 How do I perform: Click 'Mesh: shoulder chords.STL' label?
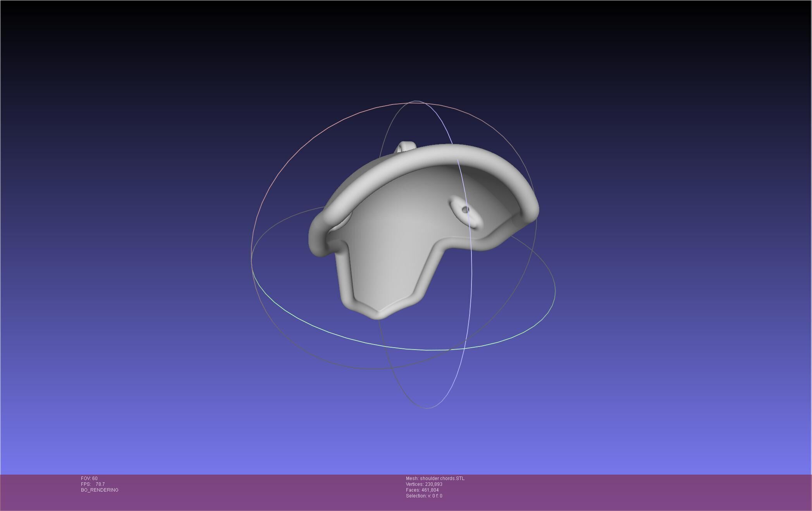(435, 478)
